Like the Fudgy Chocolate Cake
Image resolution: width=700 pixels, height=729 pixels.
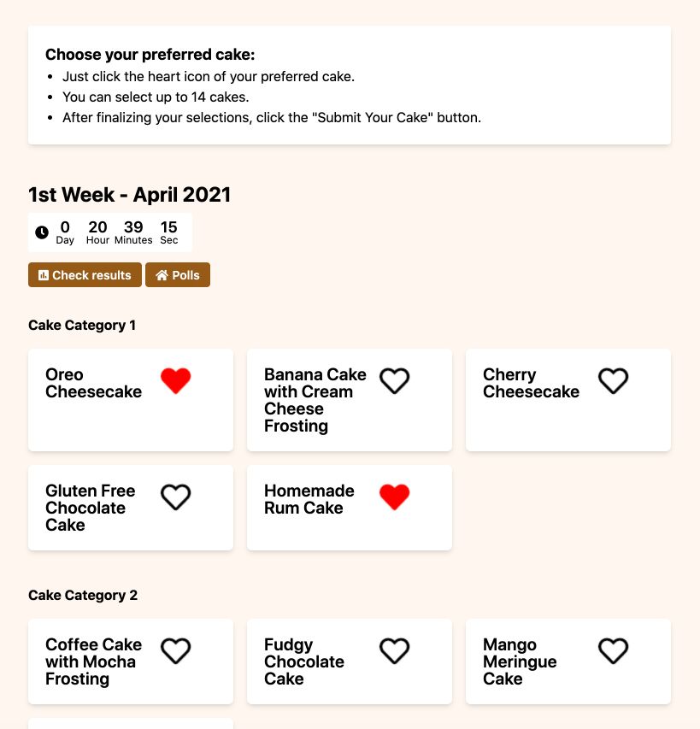pyautogui.click(x=394, y=650)
